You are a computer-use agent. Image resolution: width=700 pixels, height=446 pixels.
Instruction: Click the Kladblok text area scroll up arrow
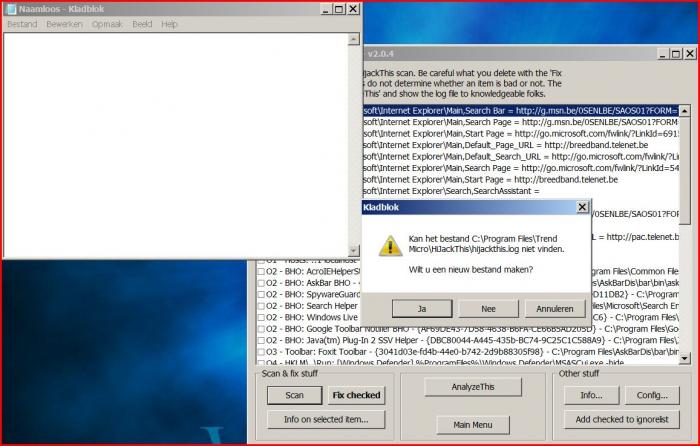pos(354,39)
